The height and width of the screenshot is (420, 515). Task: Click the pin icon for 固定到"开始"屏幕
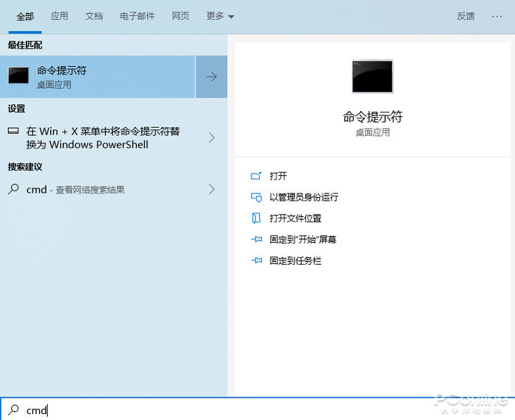point(256,240)
